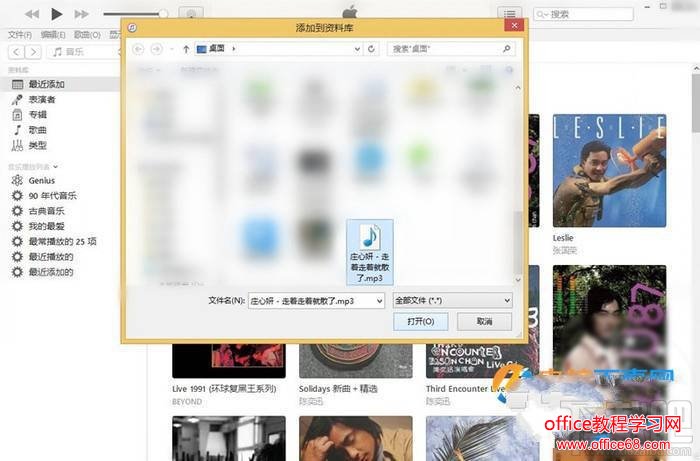Viewport: 700px width, 461px height.
Task: Click the Play button in iTunes
Action: [56, 14]
